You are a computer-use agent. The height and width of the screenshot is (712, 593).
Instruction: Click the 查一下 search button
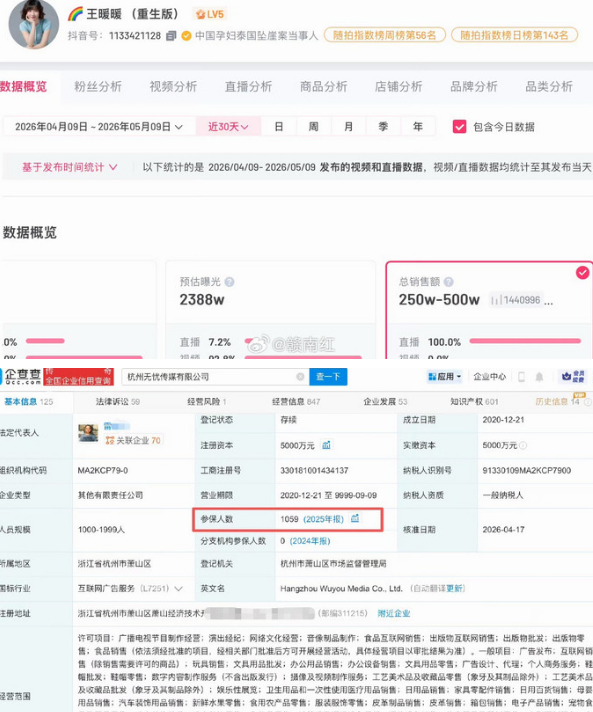pos(328,376)
